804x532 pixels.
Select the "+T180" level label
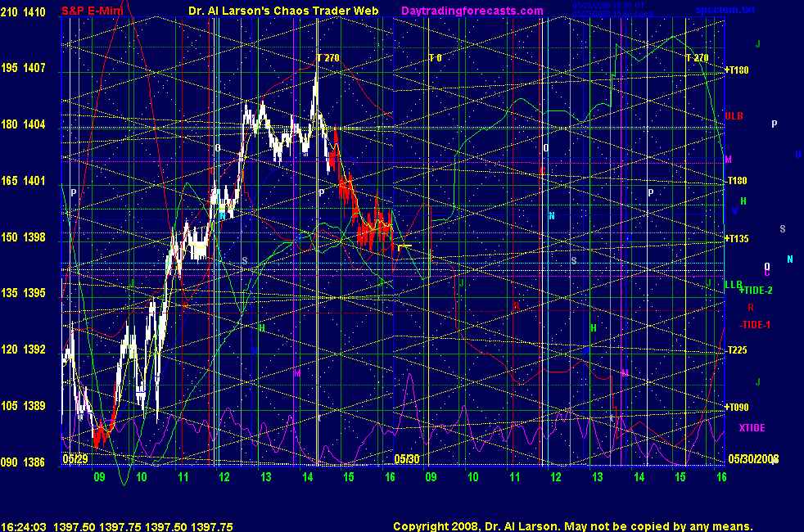[736, 70]
